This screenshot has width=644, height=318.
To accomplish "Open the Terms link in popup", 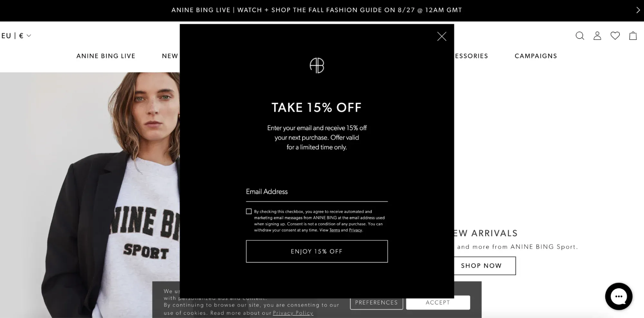I will pos(334,230).
